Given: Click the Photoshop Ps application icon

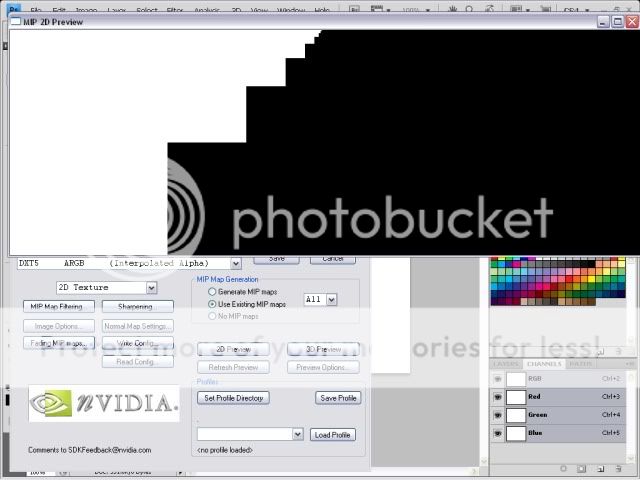Looking at the screenshot, I should click(14, 9).
